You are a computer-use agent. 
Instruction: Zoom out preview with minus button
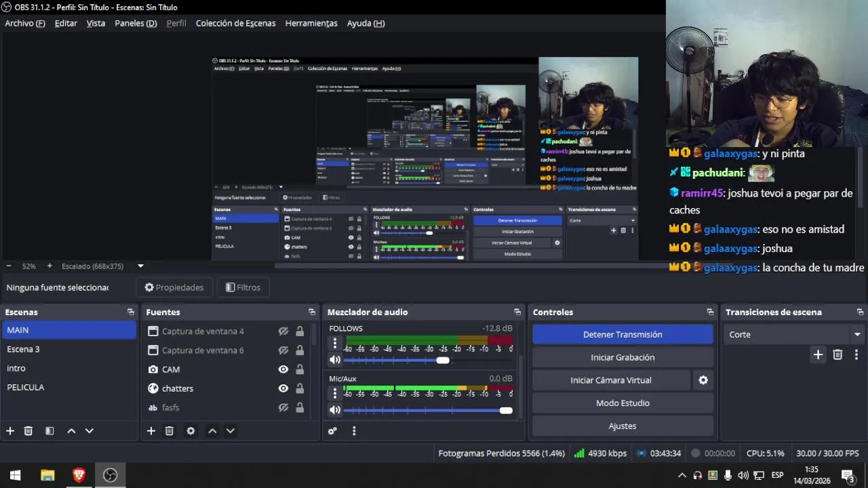9,266
